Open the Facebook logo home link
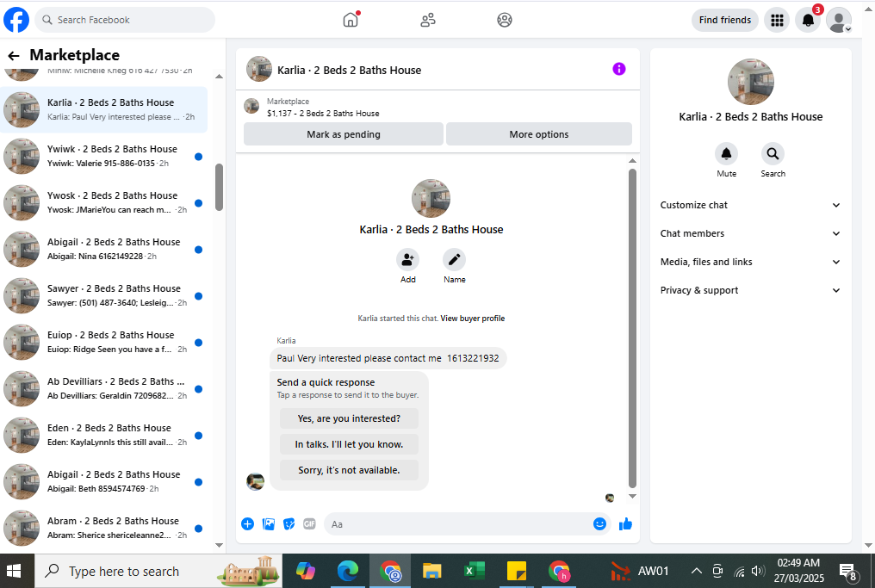Image resolution: width=875 pixels, height=588 pixels. point(16,20)
